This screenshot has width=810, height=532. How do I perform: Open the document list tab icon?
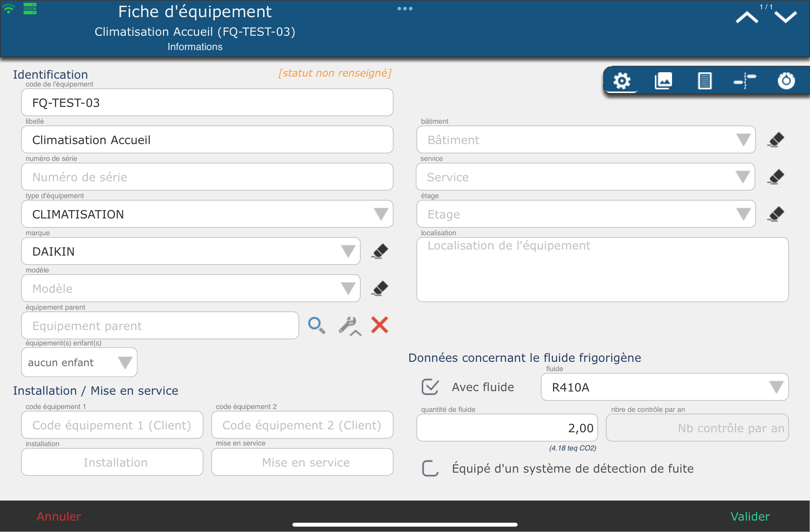pos(704,81)
